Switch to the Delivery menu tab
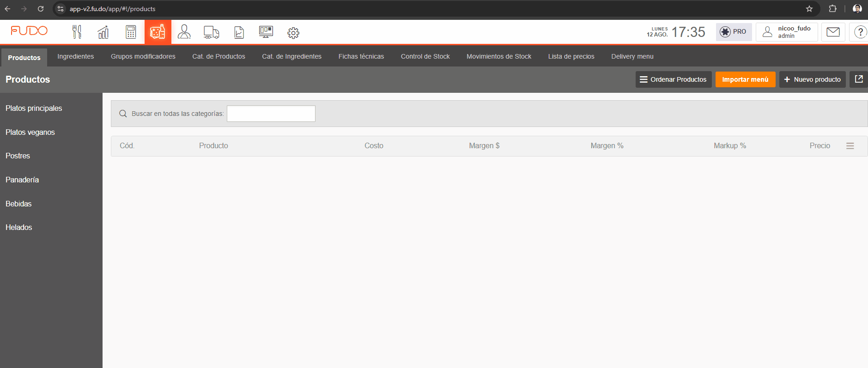868x368 pixels. click(x=632, y=56)
